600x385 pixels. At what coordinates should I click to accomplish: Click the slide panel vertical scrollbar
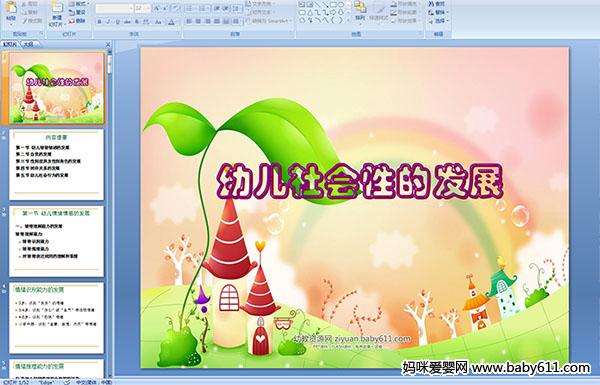coord(110,214)
